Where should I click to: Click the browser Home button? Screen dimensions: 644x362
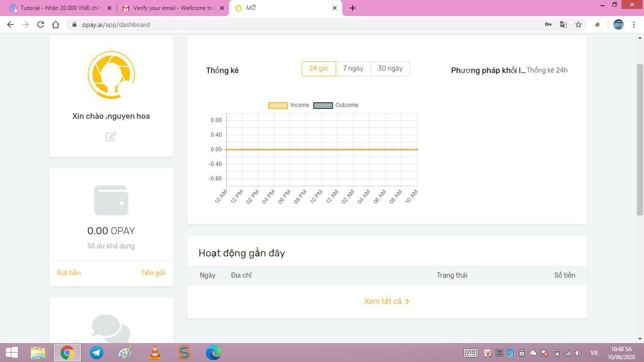coord(56,25)
